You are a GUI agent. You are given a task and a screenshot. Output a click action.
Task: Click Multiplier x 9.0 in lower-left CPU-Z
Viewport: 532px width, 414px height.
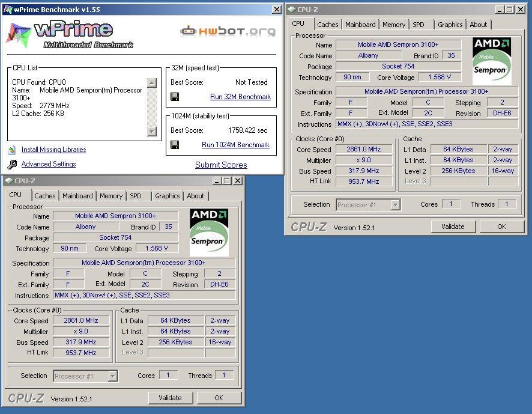click(81, 331)
